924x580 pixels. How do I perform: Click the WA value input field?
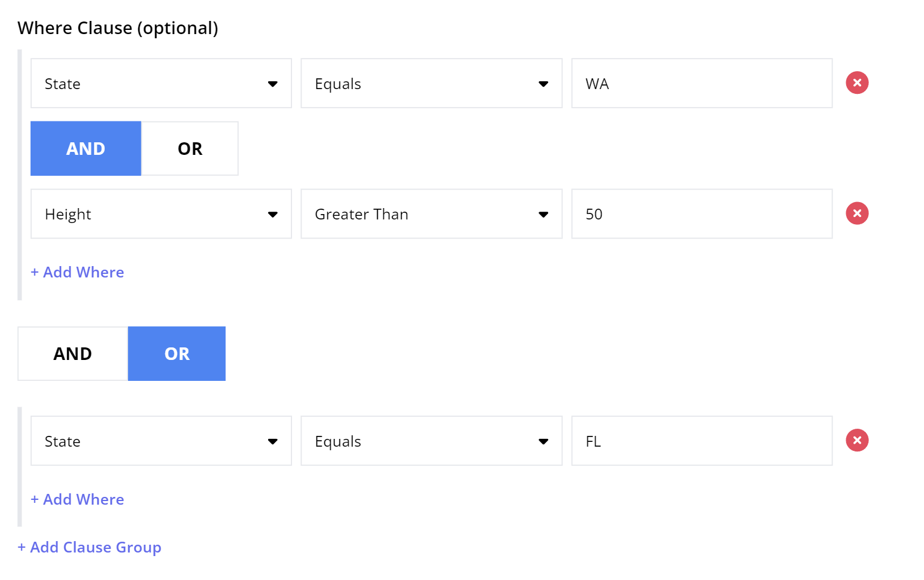click(x=702, y=83)
